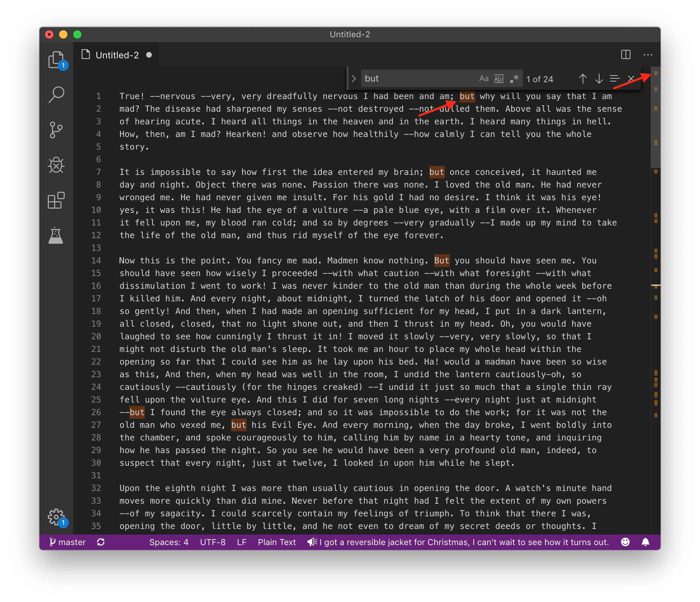Open the Explorer view in activity bar
Image resolution: width=700 pixels, height=602 pixels.
pyautogui.click(x=56, y=60)
